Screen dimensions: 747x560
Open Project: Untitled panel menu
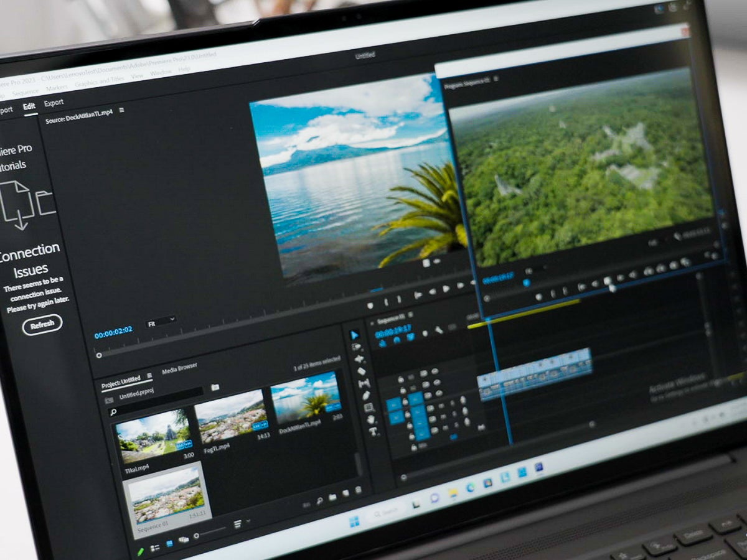[149, 376]
